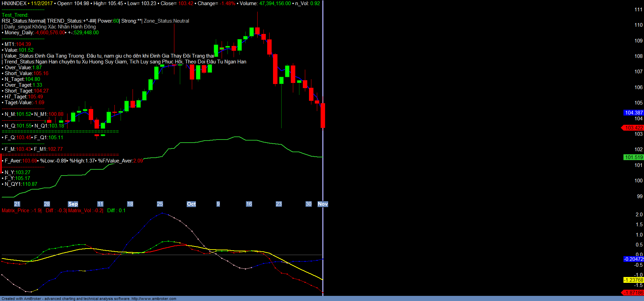This screenshot has width=644, height=301.
Task: Click the N_QY1 110.87 label
Action: [21, 184]
